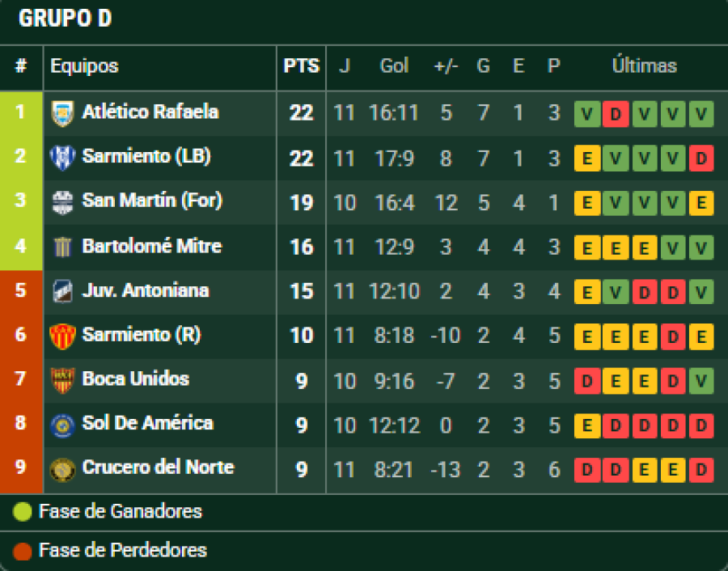This screenshot has width=728, height=571.
Task: Click the Equipos column header
Action: [84, 66]
